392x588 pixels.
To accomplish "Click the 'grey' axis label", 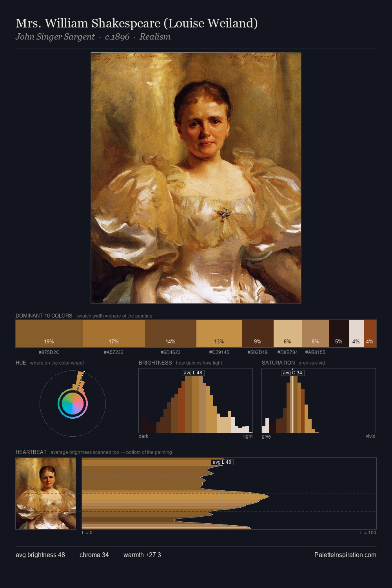I will 267,436.
